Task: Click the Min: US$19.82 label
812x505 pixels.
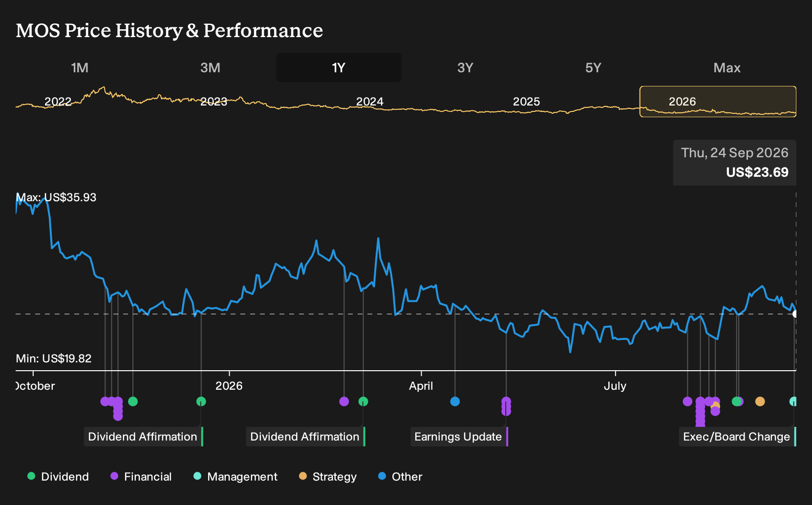Action: tap(54, 358)
